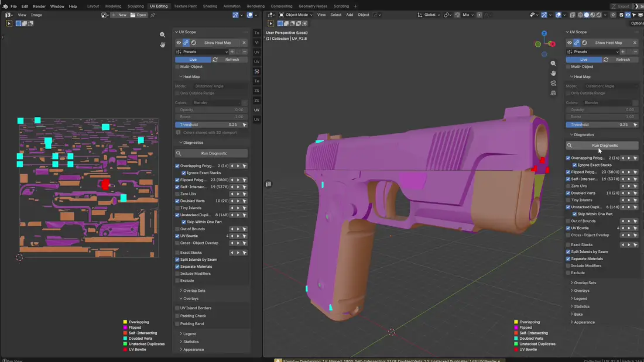Click link icon beside eye in 3D viewport panel
The image size is (644, 362).
point(577,43)
